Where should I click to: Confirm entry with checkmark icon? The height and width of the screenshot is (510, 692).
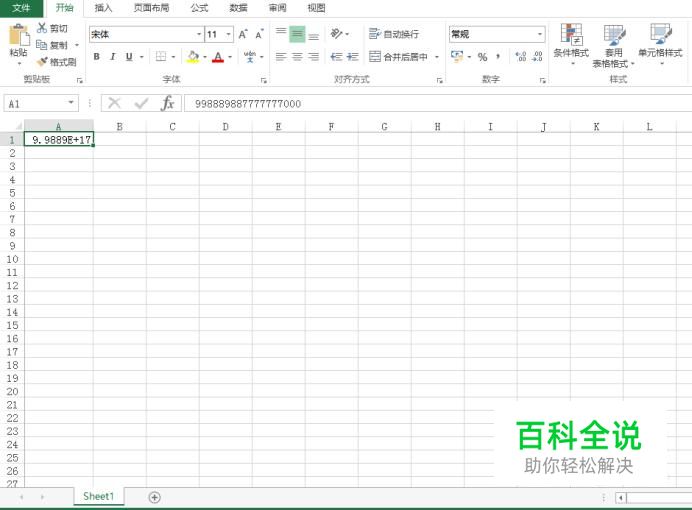141,103
